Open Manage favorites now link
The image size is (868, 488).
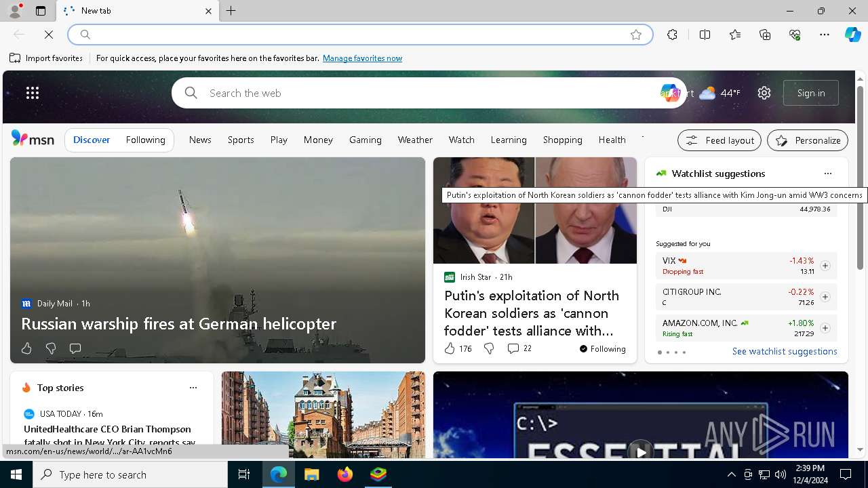pos(362,58)
